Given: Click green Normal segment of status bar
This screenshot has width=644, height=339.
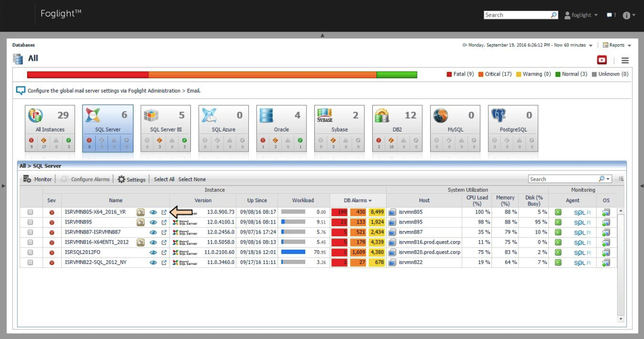Looking at the screenshot, I should click(x=397, y=75).
